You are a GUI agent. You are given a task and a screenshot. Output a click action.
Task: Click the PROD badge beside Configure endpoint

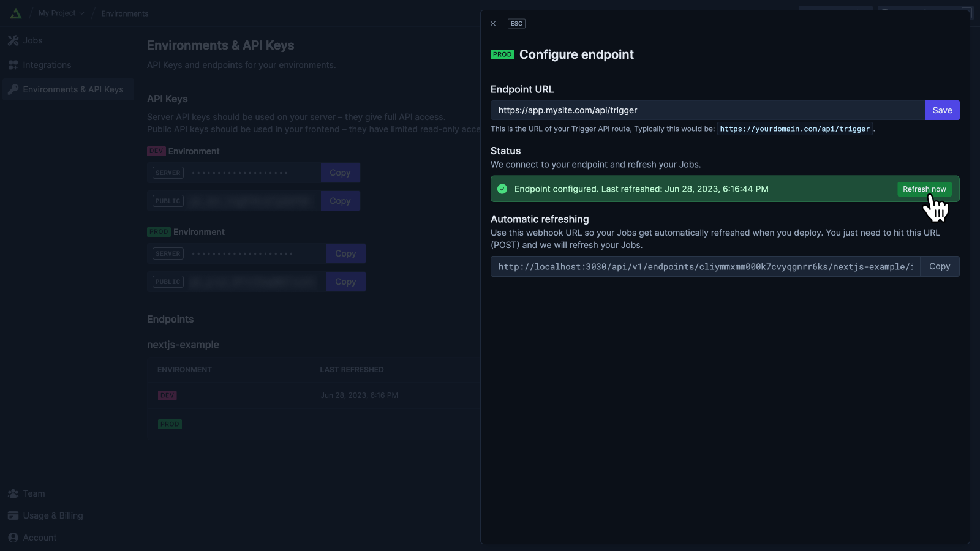pos(502,54)
